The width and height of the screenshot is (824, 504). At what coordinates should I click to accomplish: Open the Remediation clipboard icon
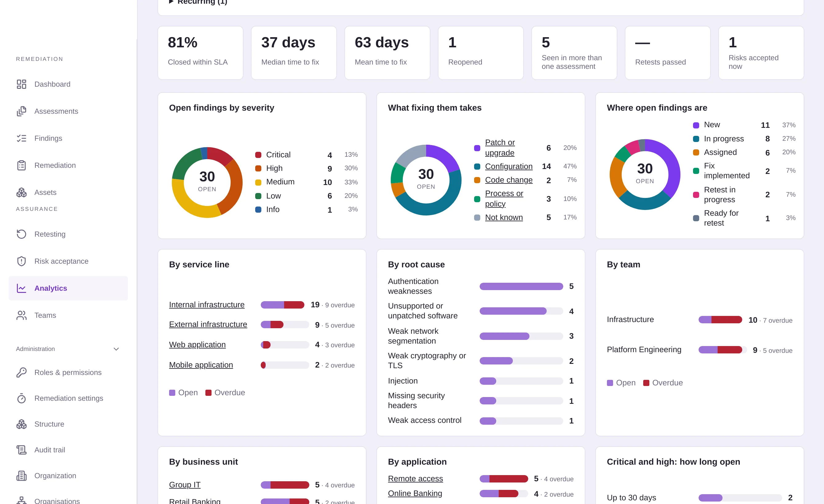click(x=22, y=165)
